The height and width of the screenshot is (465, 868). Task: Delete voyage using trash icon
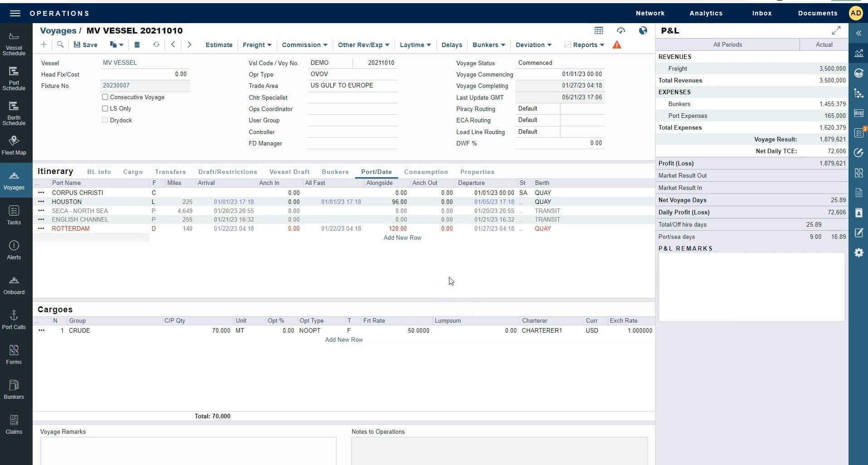tap(137, 44)
